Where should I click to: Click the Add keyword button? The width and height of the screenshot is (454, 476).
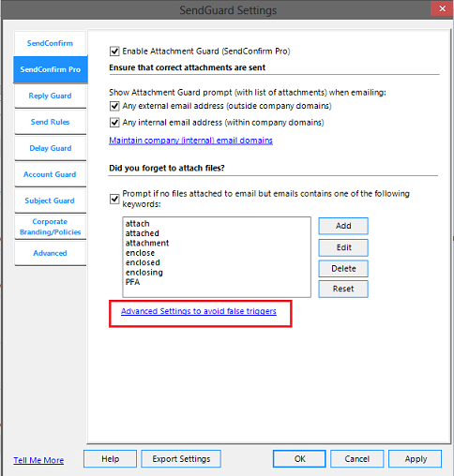343,226
